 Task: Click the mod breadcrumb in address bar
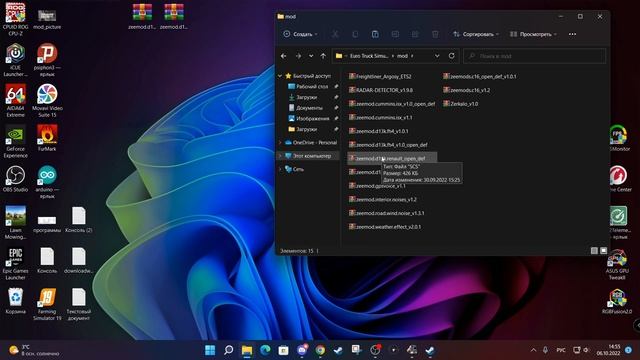(402, 56)
